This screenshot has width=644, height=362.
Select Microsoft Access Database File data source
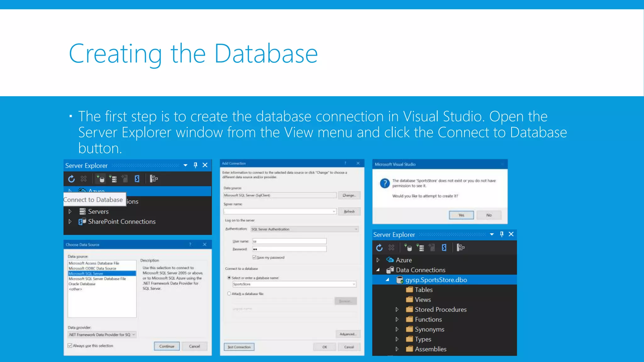(x=102, y=263)
